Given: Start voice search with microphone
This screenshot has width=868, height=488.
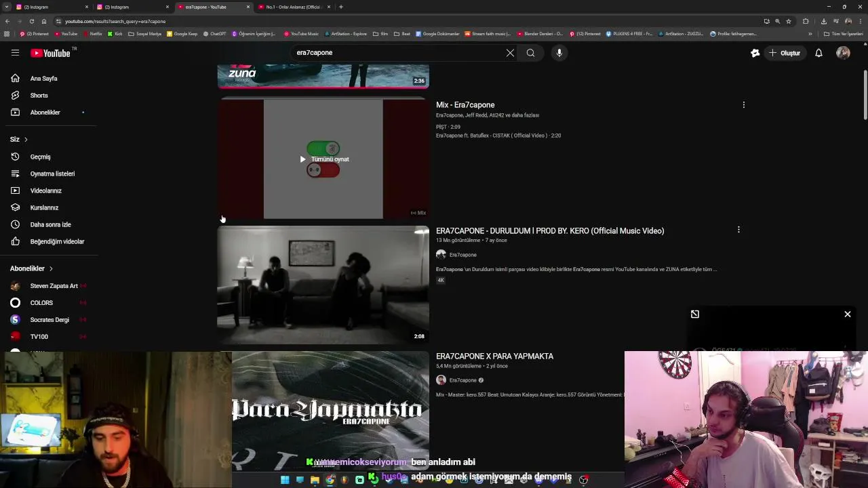Looking at the screenshot, I should click(559, 53).
